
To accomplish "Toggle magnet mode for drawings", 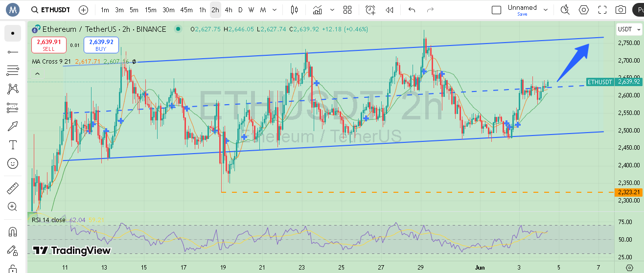I will coord(13,231).
